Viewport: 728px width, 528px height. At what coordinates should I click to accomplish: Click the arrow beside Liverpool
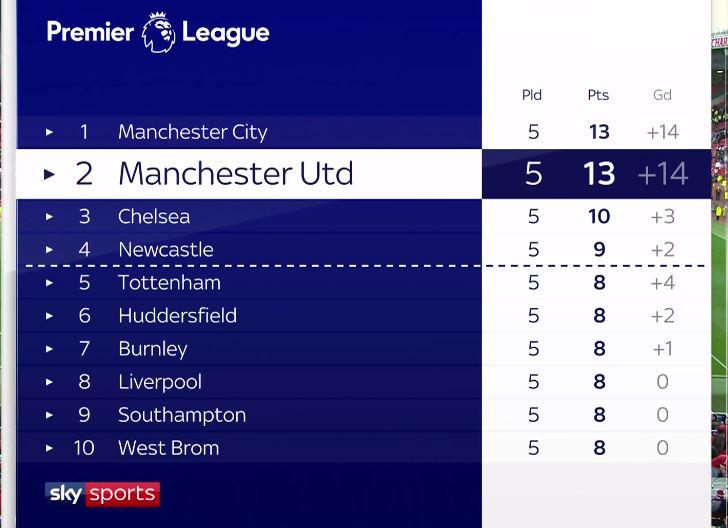(49, 382)
